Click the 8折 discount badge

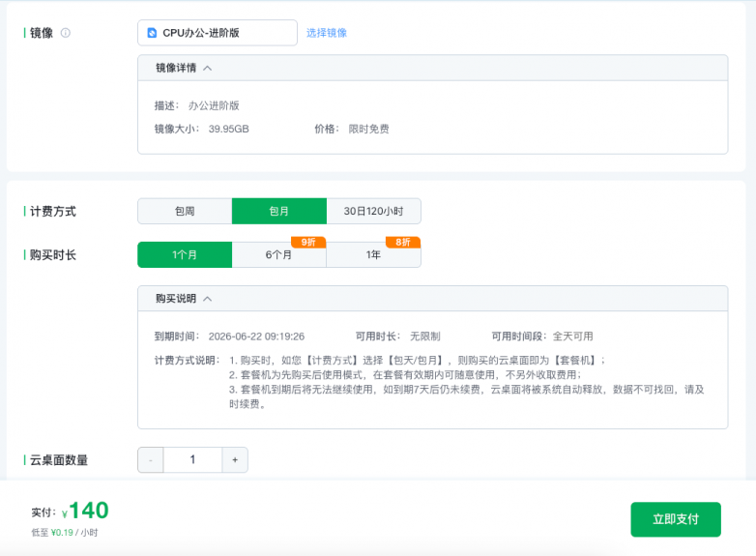click(x=403, y=242)
